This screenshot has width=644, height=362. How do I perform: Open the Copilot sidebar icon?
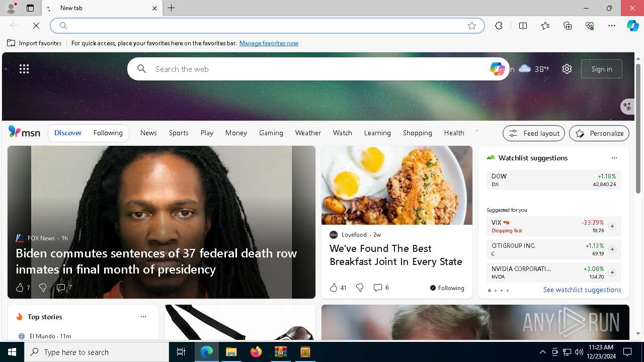coord(633,26)
